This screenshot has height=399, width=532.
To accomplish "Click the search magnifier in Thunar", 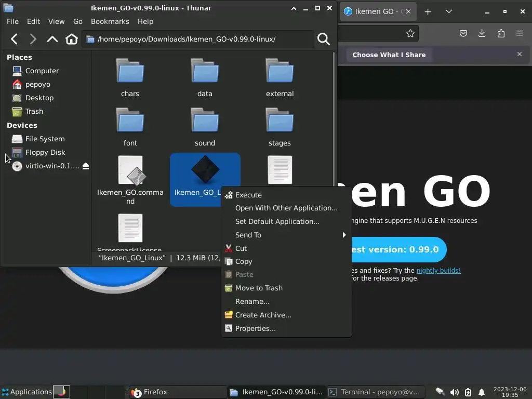I will (323, 39).
